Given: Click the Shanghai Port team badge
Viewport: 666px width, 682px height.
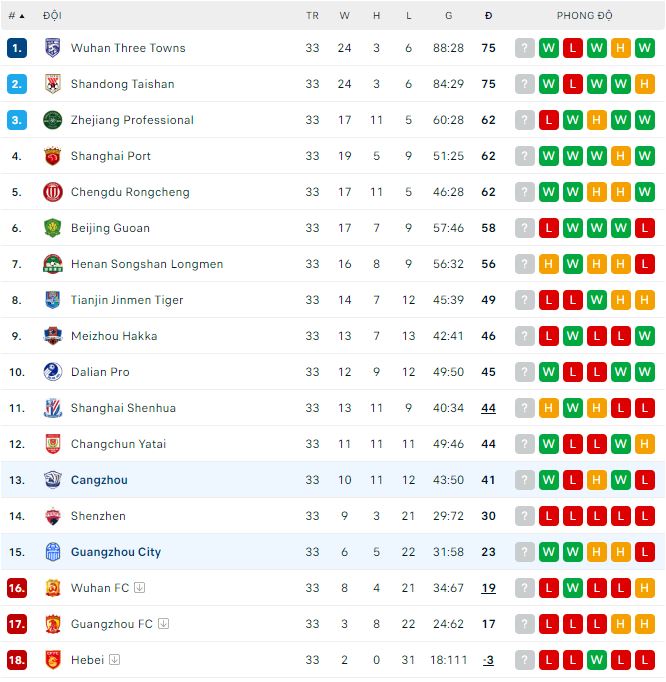Looking at the screenshot, I should (53, 156).
